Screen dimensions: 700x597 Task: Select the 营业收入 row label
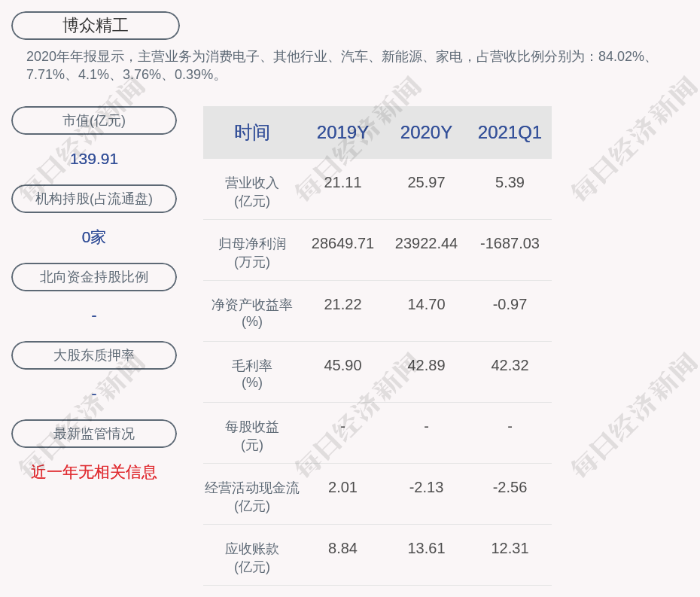(251, 182)
